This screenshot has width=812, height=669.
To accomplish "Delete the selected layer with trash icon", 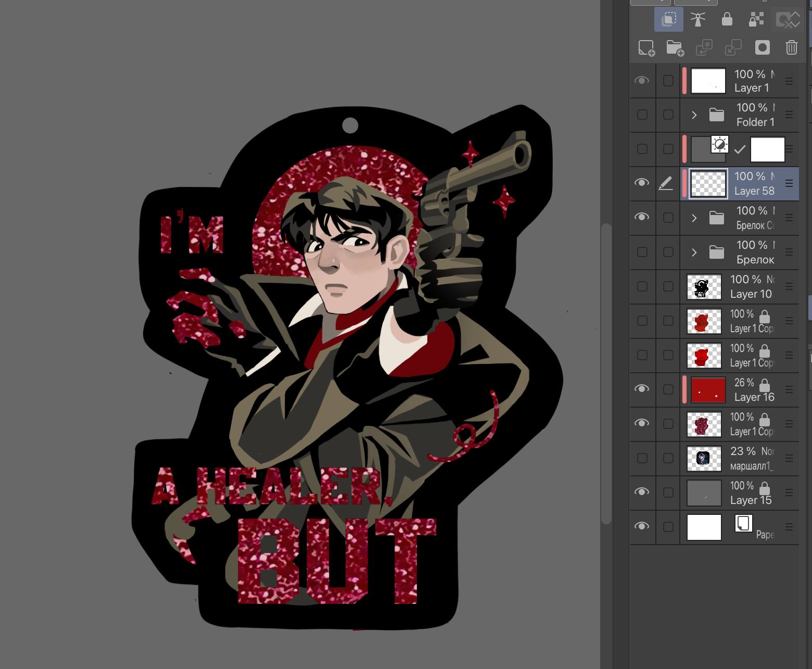I will point(792,48).
